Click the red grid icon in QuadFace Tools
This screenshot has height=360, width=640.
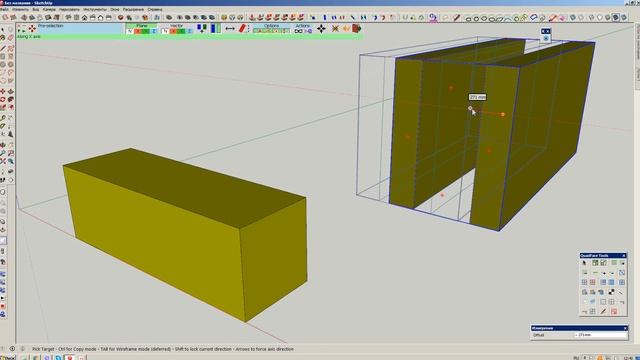pos(592,282)
